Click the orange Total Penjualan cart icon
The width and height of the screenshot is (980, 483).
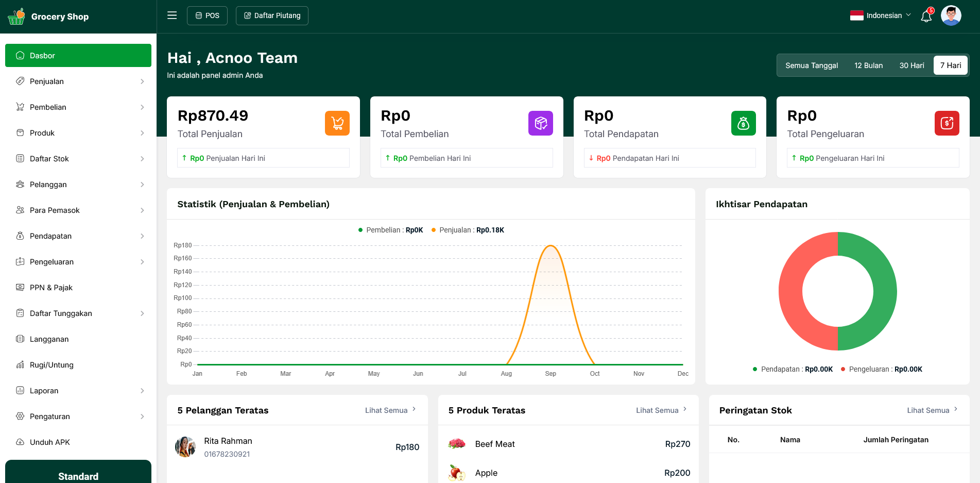click(x=337, y=123)
